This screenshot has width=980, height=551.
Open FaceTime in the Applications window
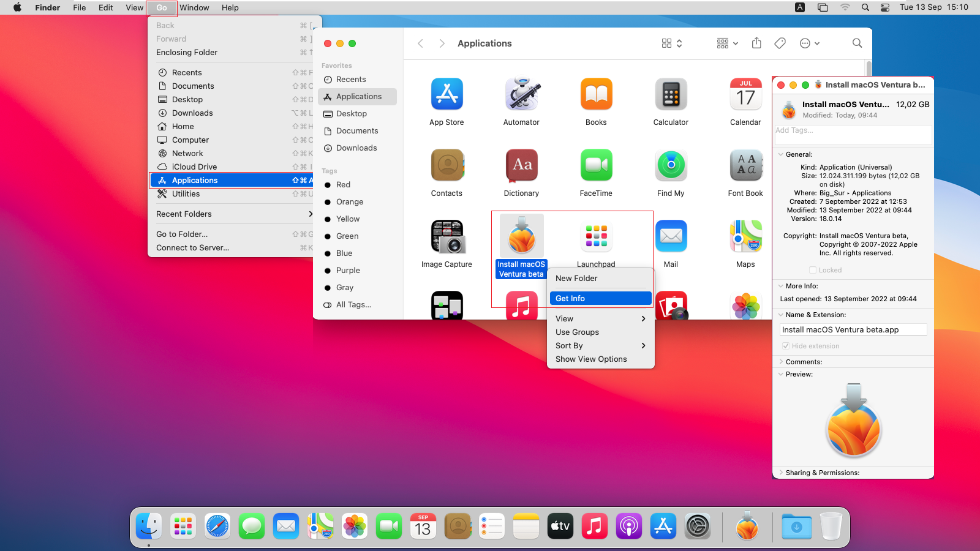(x=596, y=165)
